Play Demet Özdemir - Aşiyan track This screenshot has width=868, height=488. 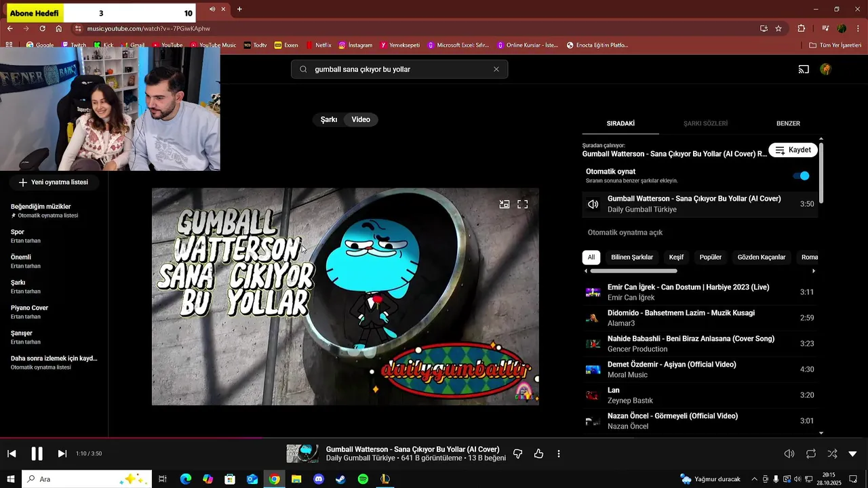tap(699, 369)
